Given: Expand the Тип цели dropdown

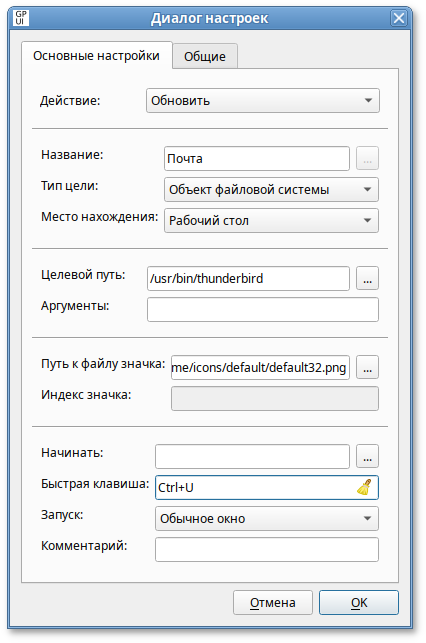Looking at the screenshot, I should 271,189.
